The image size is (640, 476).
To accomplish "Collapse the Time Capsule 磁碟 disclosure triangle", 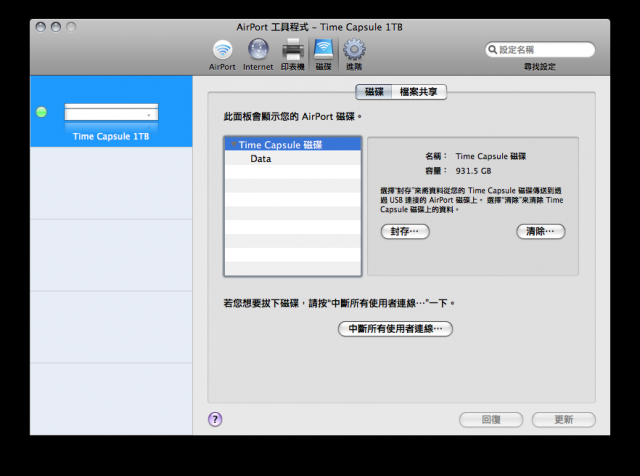I will click(234, 145).
